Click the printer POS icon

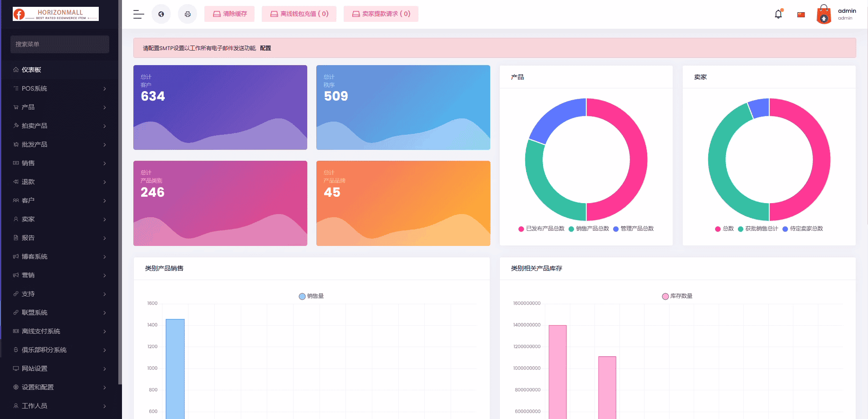tap(188, 14)
